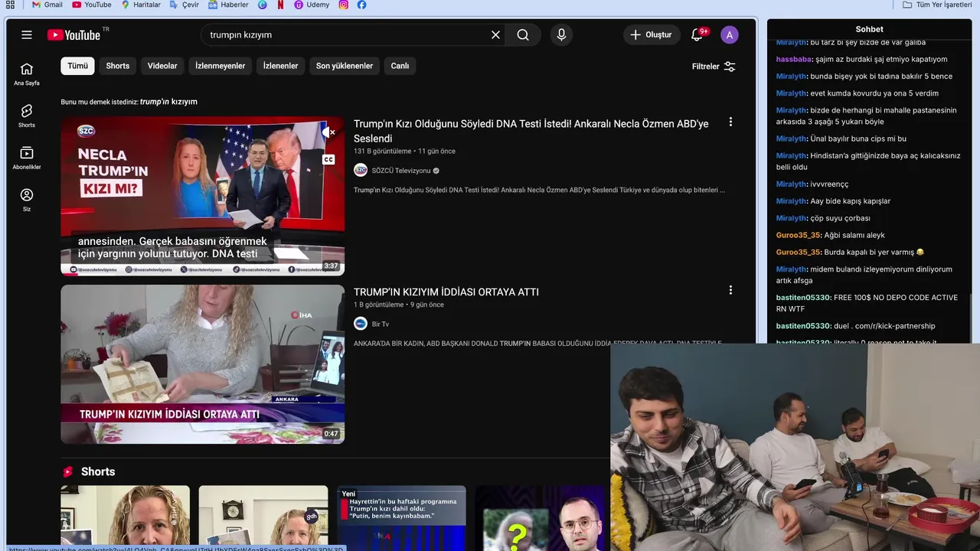Click the Bir Tv channel avatar

(x=361, y=324)
